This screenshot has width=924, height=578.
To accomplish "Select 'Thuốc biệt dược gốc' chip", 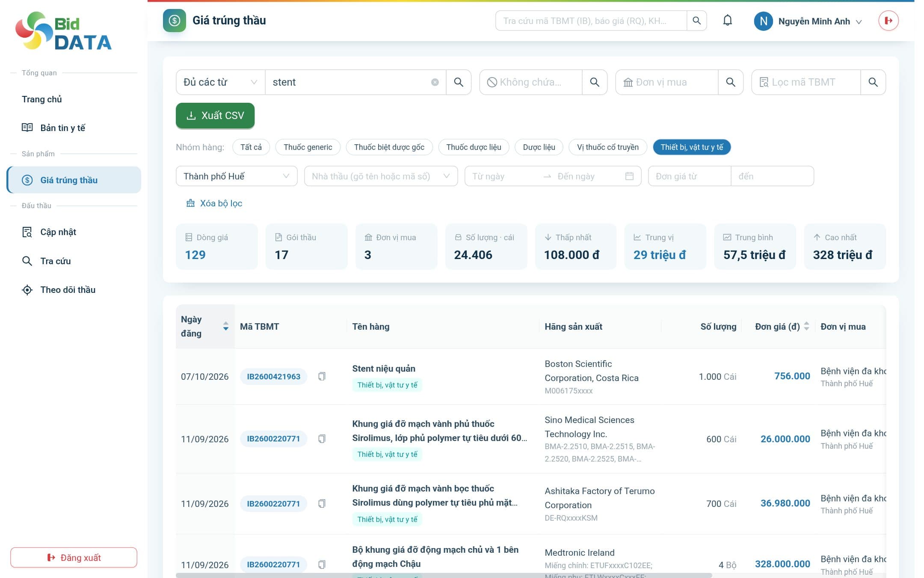I will (389, 147).
